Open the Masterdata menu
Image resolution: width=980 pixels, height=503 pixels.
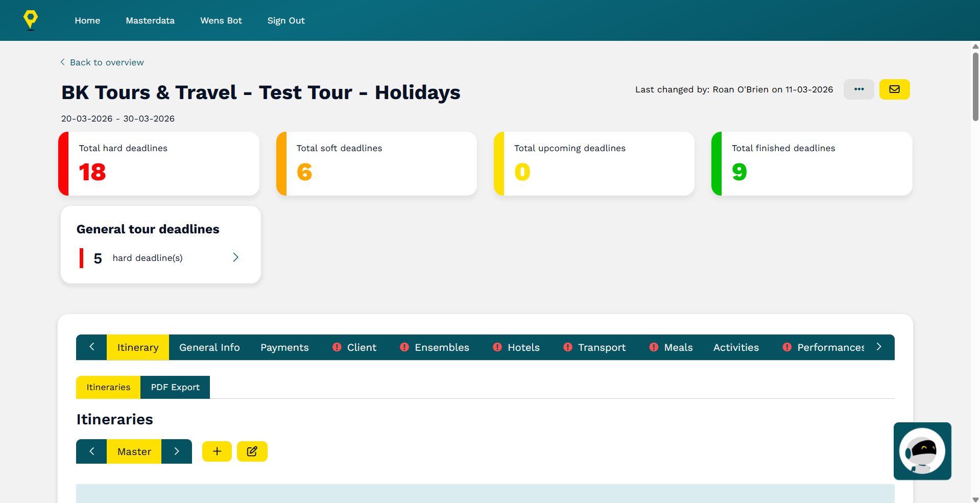pos(150,20)
